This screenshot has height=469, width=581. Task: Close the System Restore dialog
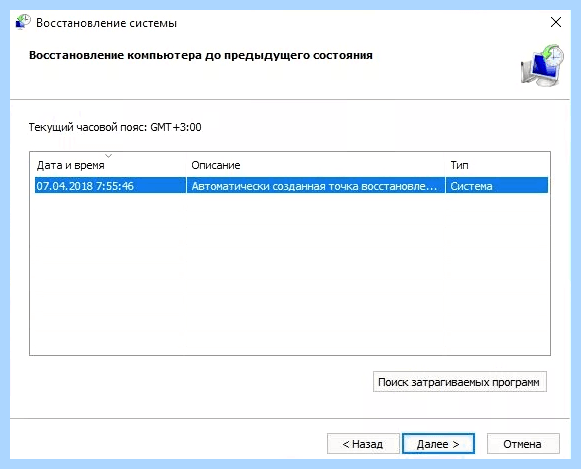point(555,22)
